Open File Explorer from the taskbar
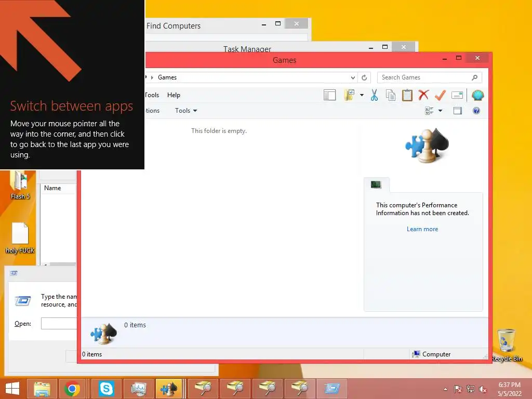Screen dimensions: 532x399 point(42,389)
